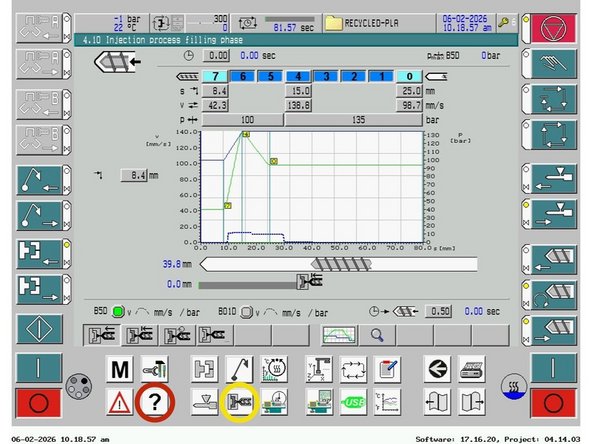The image size is (592, 444).
Task: Edit pressure value 100 bar field
Action: pos(243,120)
